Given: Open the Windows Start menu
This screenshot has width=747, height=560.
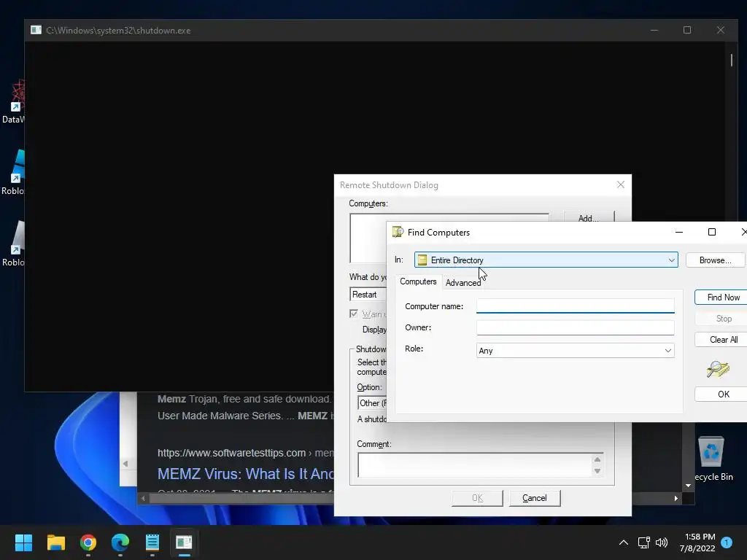Looking at the screenshot, I should (23, 542).
